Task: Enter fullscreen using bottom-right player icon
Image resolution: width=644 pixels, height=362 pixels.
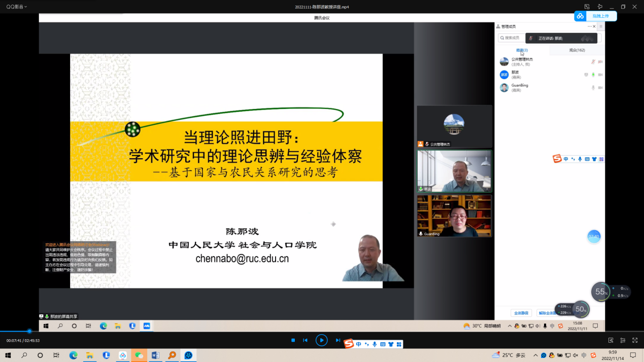Action: point(634,340)
